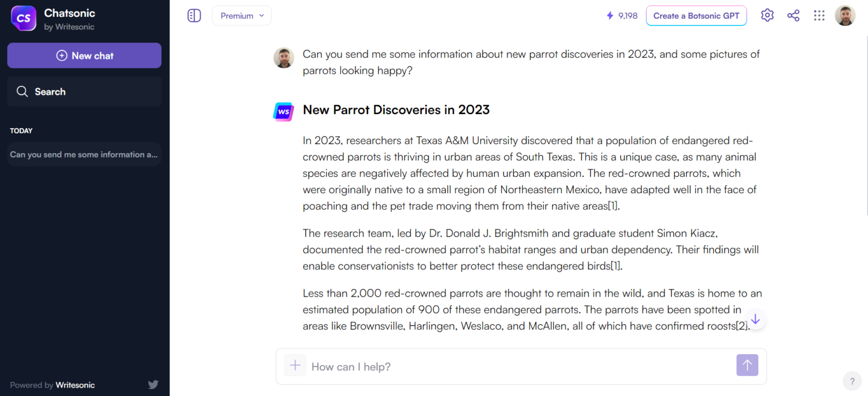Click the send arrow button
The width and height of the screenshot is (868, 396).
(x=747, y=365)
